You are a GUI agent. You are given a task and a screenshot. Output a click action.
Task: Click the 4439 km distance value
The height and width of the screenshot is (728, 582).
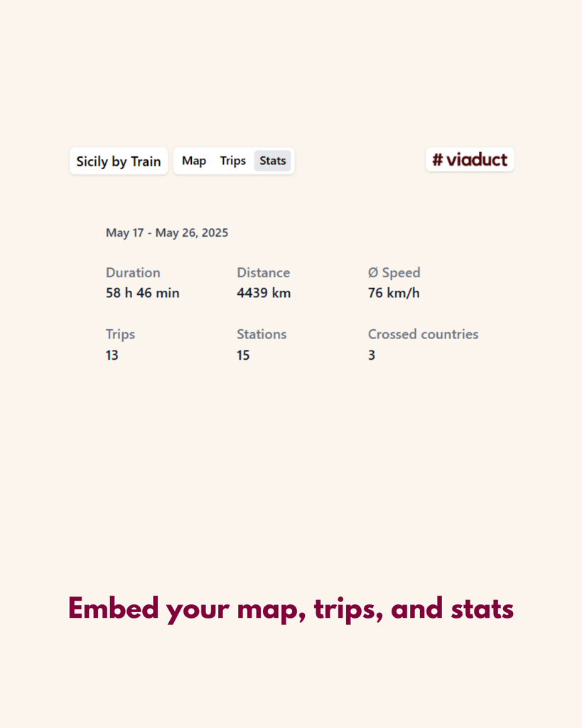tap(264, 293)
